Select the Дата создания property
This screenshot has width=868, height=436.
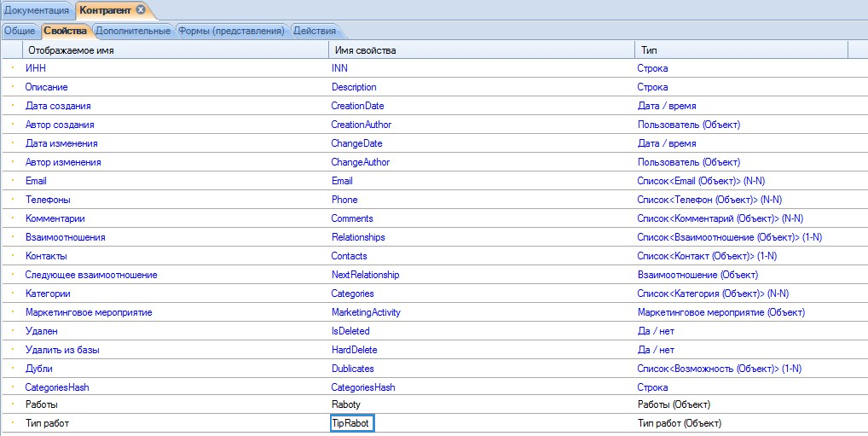coord(58,106)
